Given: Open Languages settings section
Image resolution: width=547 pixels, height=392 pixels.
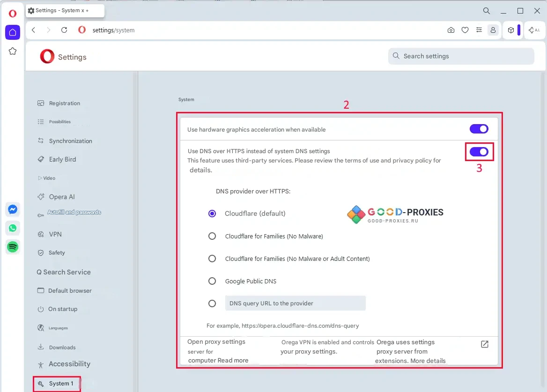Looking at the screenshot, I should [52, 328].
